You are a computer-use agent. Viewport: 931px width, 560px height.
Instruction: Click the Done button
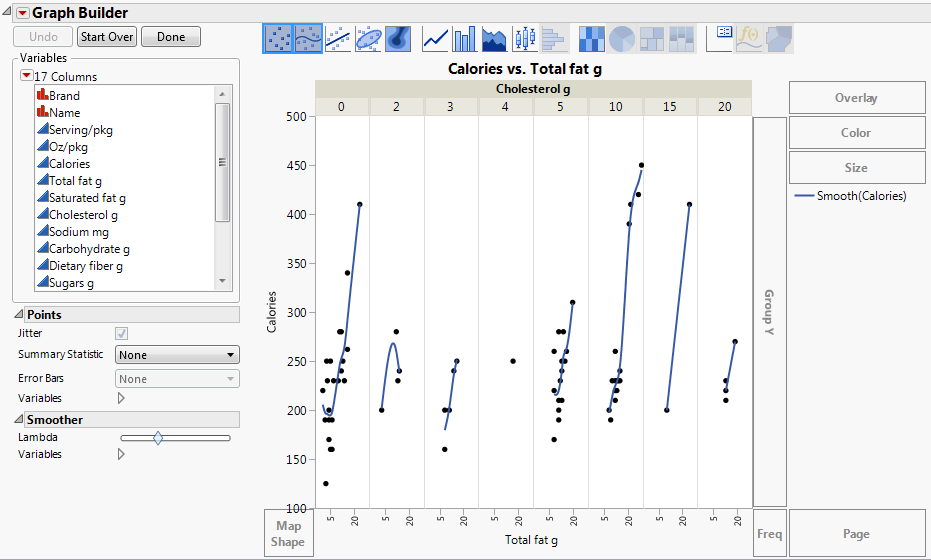click(171, 37)
